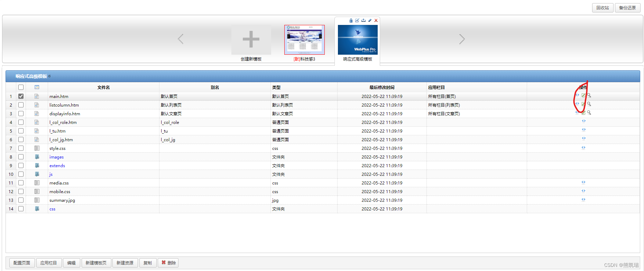Image resolution: width=644 pixels, height=271 pixels.
Task: Click green edit icon for listcolumn.htm
Action: pyautogui.click(x=583, y=104)
